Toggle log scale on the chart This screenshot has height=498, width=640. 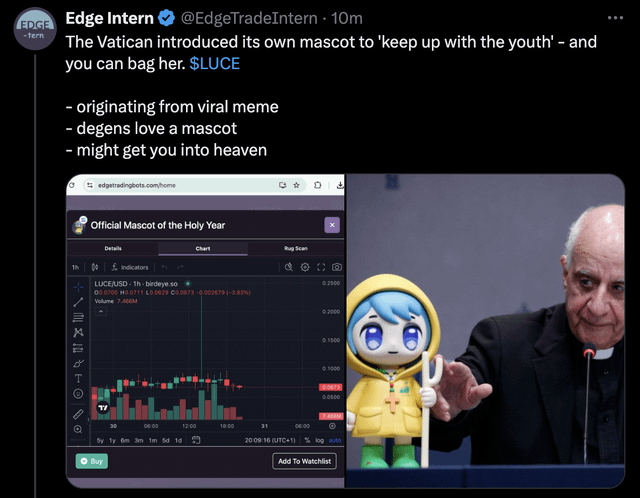pos(319,440)
